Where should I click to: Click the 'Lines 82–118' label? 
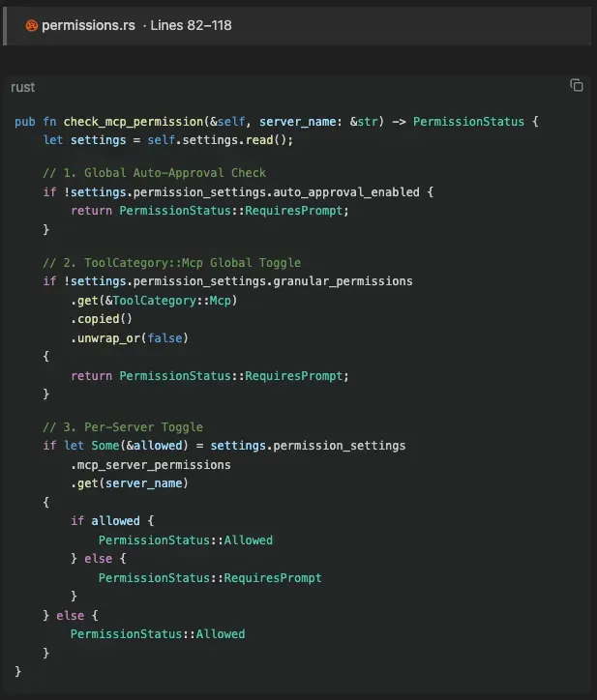(191, 25)
